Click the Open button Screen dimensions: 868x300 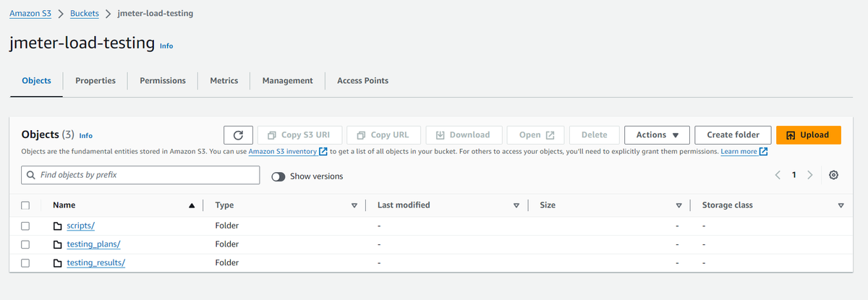(536, 135)
